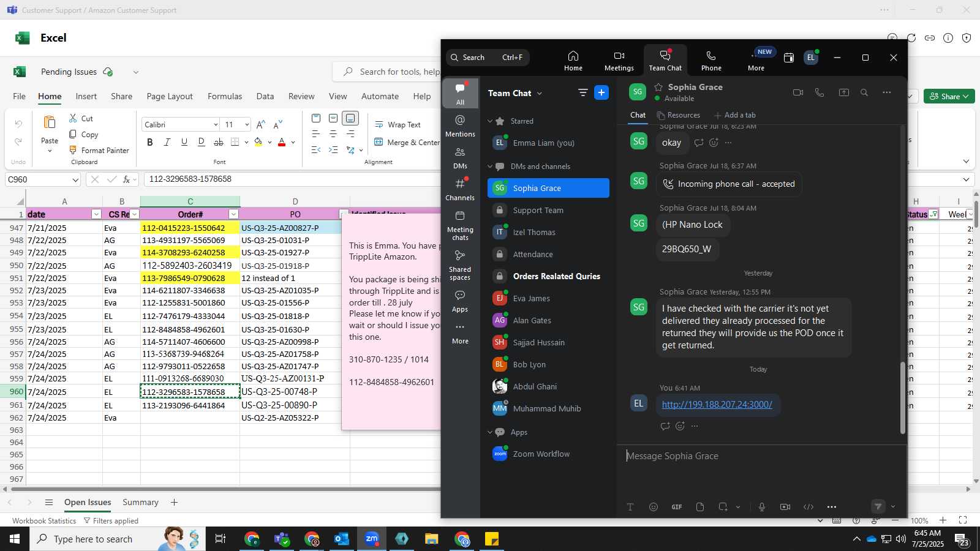This screenshot has height=551, width=980.
Task: Open the Eva James chat
Action: click(x=548, y=298)
